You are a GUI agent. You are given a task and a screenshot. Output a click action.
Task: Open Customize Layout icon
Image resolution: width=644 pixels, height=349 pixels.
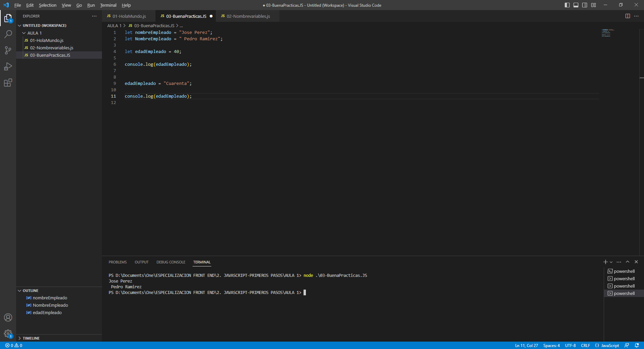[594, 5]
